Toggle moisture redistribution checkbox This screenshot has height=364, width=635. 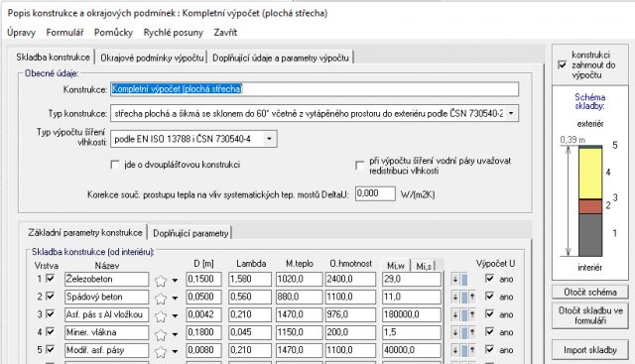click(x=359, y=166)
